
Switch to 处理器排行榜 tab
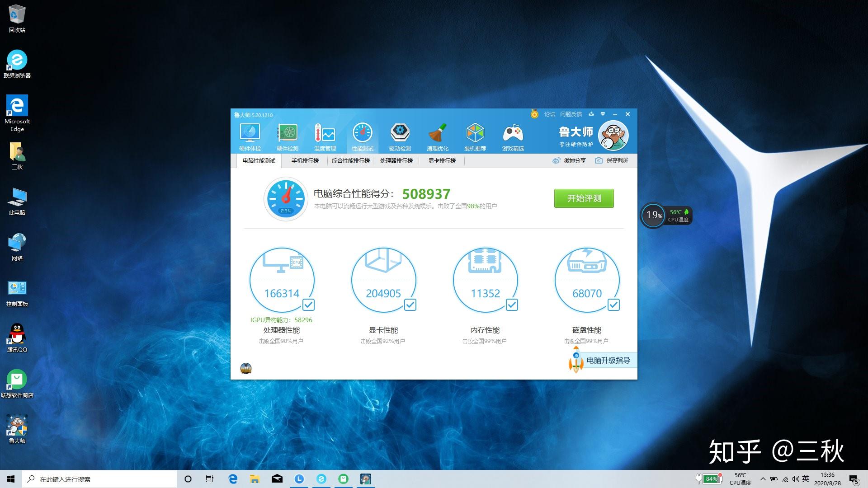396,161
